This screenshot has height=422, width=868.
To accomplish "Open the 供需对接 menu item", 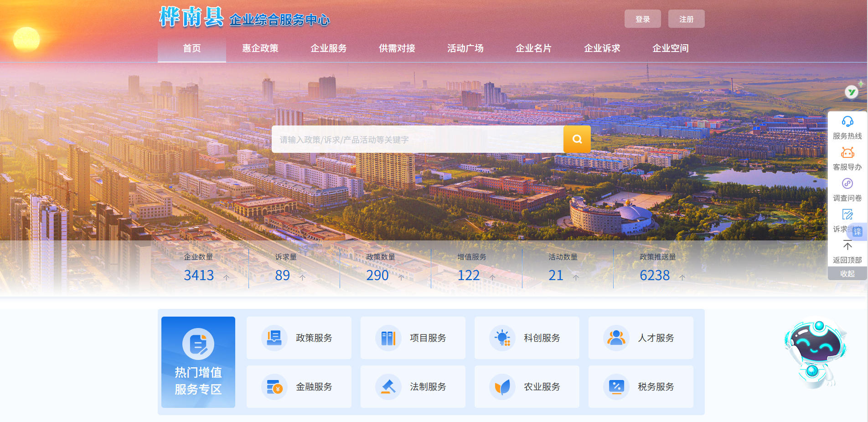I will click(x=397, y=48).
